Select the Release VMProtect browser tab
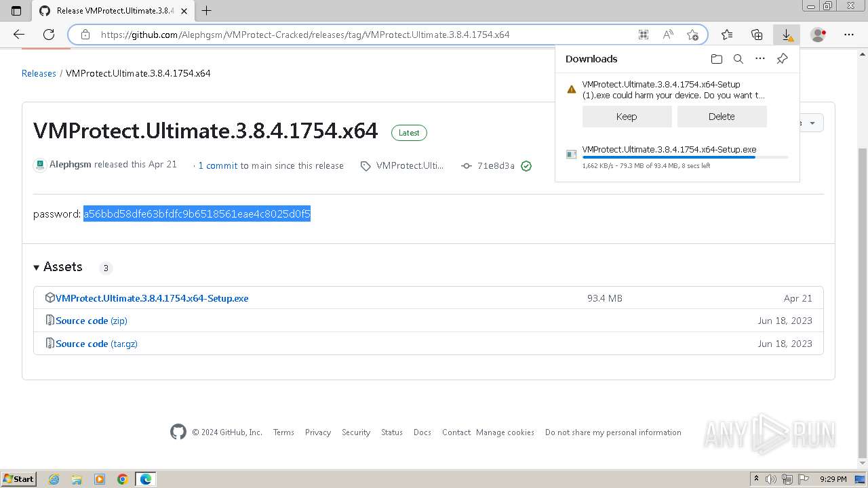The width and height of the screenshot is (868, 488). [113, 11]
